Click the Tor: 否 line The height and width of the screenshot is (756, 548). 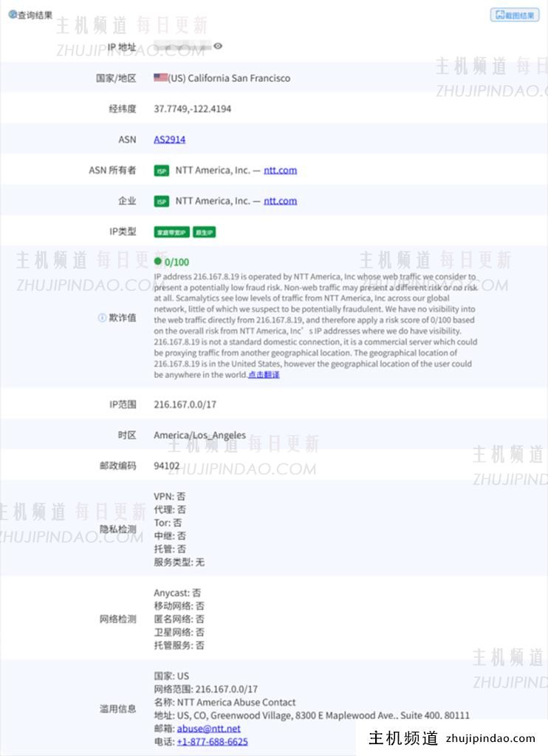(168, 523)
